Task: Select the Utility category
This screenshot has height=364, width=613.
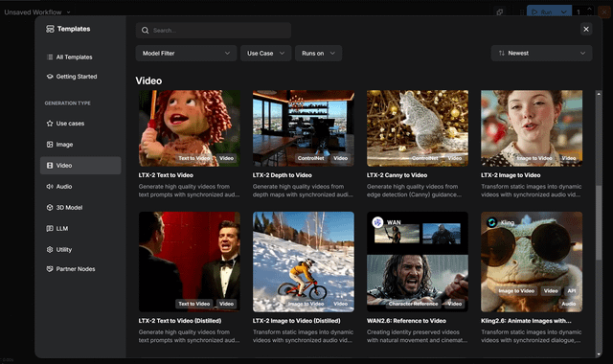Action: tap(80, 249)
